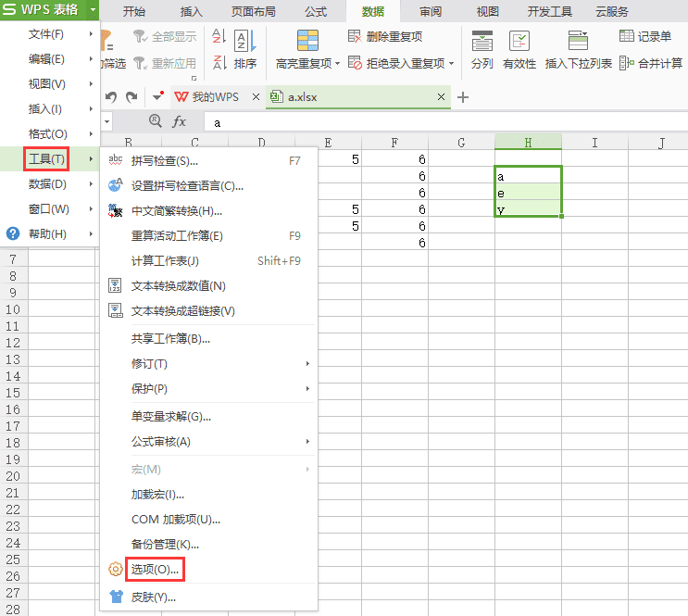Switch to the 审阅 ribbon tab
688x616 pixels.
(x=430, y=11)
